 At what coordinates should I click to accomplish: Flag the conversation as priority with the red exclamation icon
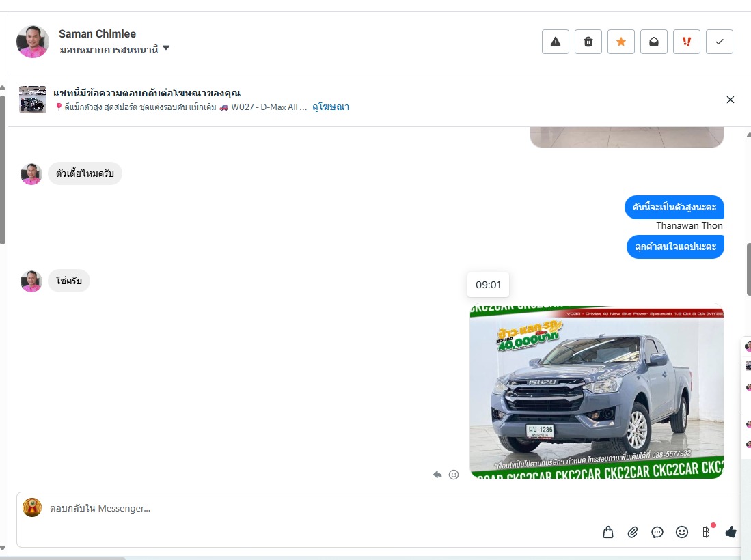pos(686,42)
